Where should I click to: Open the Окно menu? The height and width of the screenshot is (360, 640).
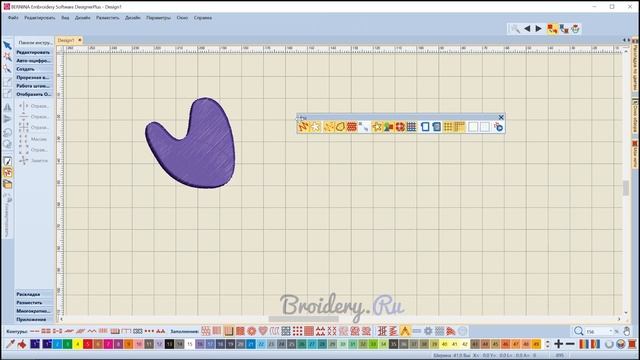click(x=182, y=18)
